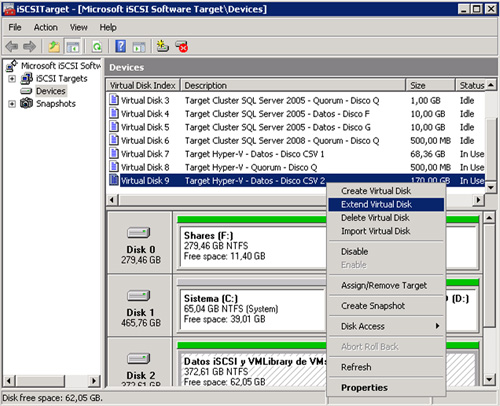Open the Action menu

[46, 27]
